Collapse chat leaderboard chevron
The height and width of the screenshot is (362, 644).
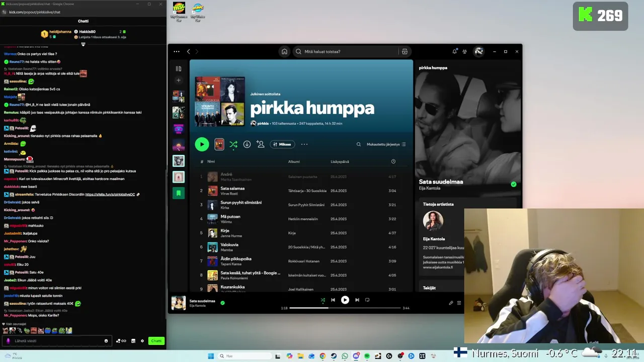click(x=83, y=44)
